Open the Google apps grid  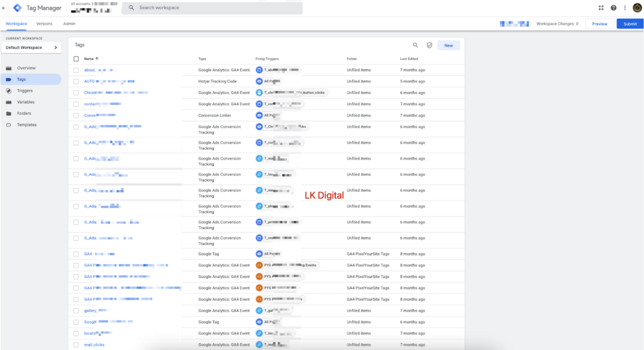coord(601,8)
